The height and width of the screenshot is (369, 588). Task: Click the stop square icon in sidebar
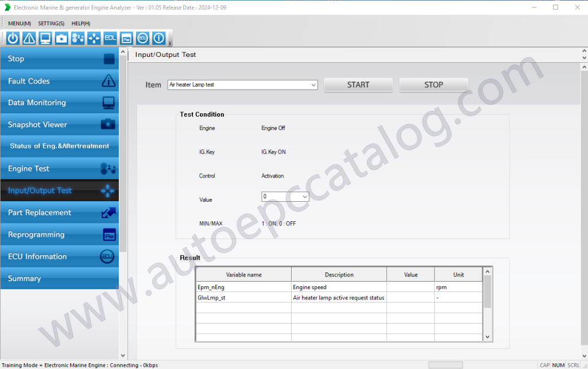[109, 59]
